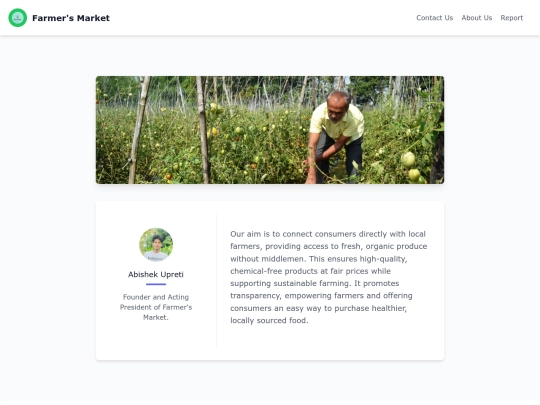This screenshot has height=405, width=540.
Task: Click the farmer in the yellow shirt
Action: coord(334,138)
